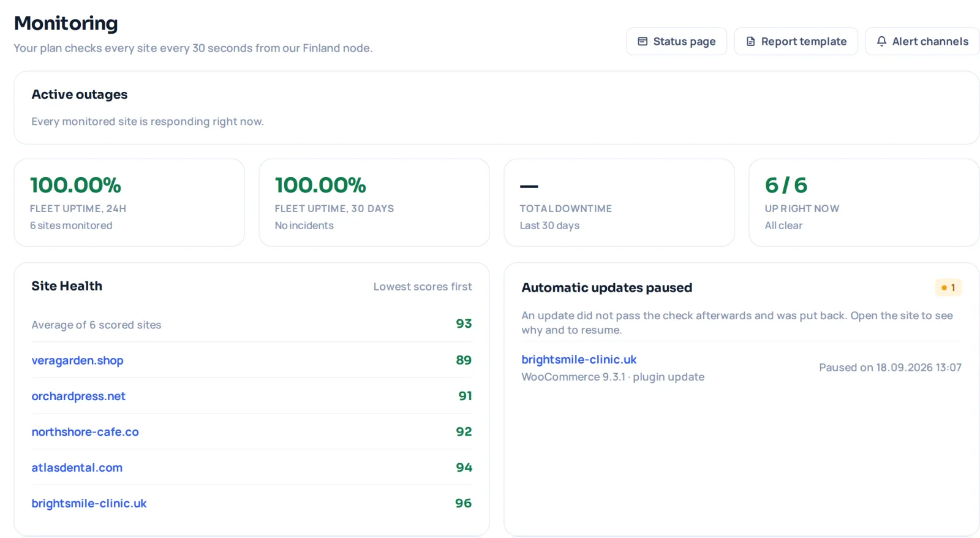Open veragarden.shop site link
The height and width of the screenshot is (538, 980).
coord(77,360)
